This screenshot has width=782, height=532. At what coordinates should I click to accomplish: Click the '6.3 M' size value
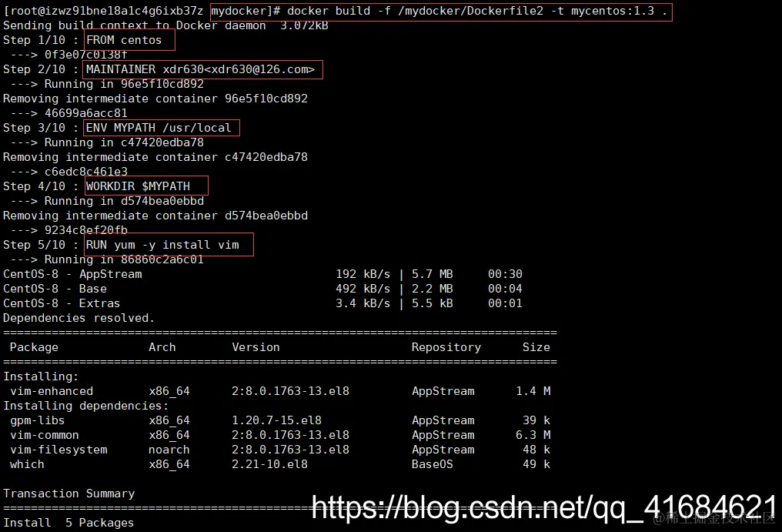tap(533, 435)
